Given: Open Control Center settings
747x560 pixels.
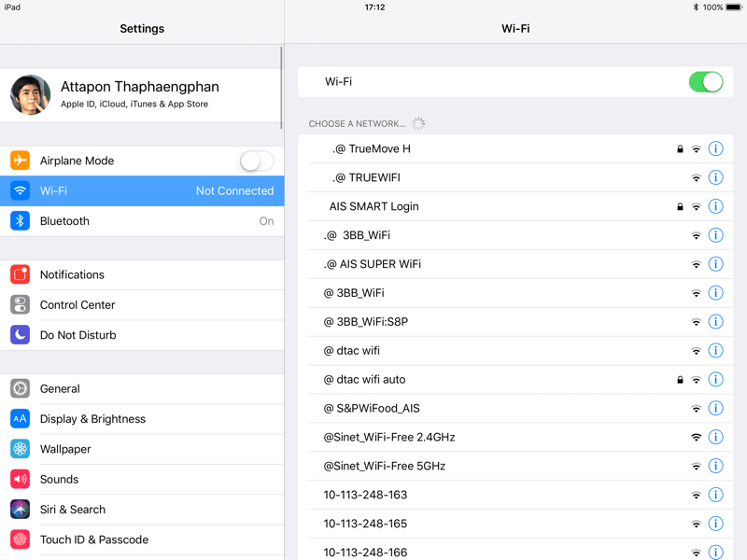Looking at the screenshot, I should pyautogui.click(x=142, y=305).
